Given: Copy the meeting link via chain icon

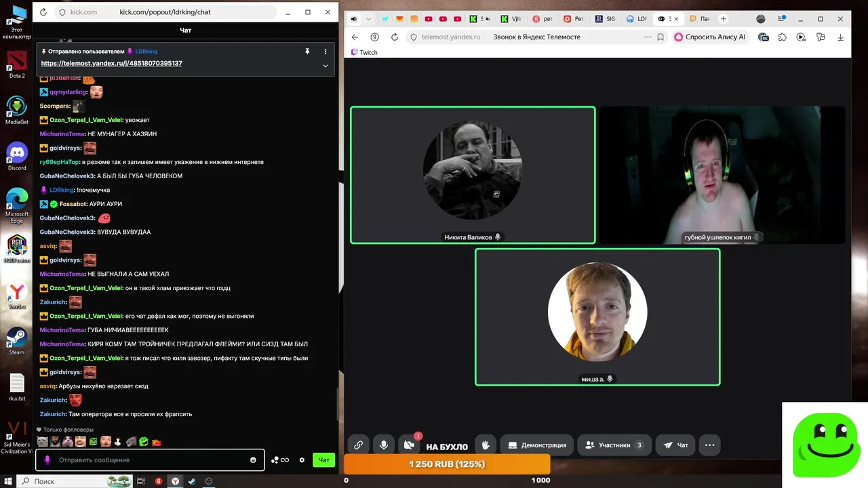Looking at the screenshot, I should click(x=358, y=445).
